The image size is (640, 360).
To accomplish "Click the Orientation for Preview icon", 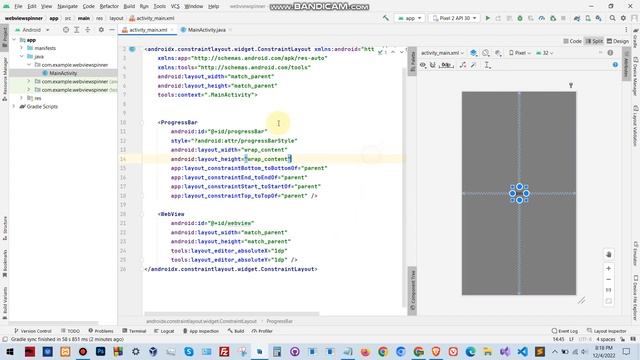I will [486, 53].
